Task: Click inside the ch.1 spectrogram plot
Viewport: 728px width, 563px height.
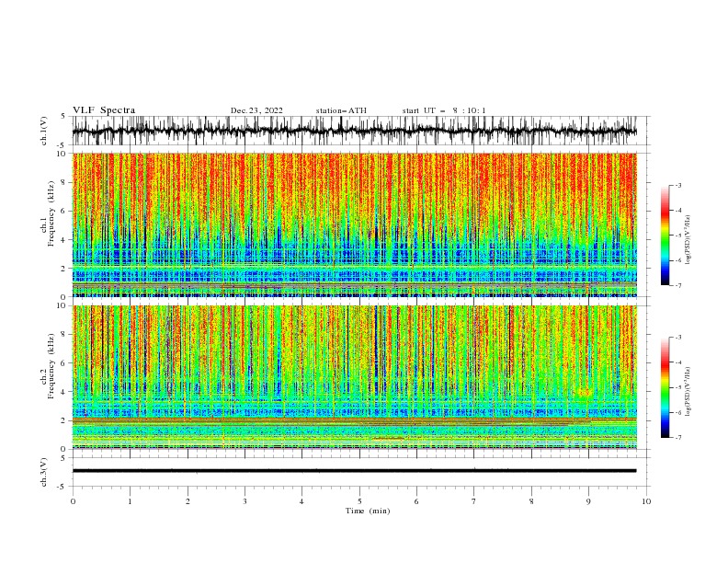Action: (354, 224)
